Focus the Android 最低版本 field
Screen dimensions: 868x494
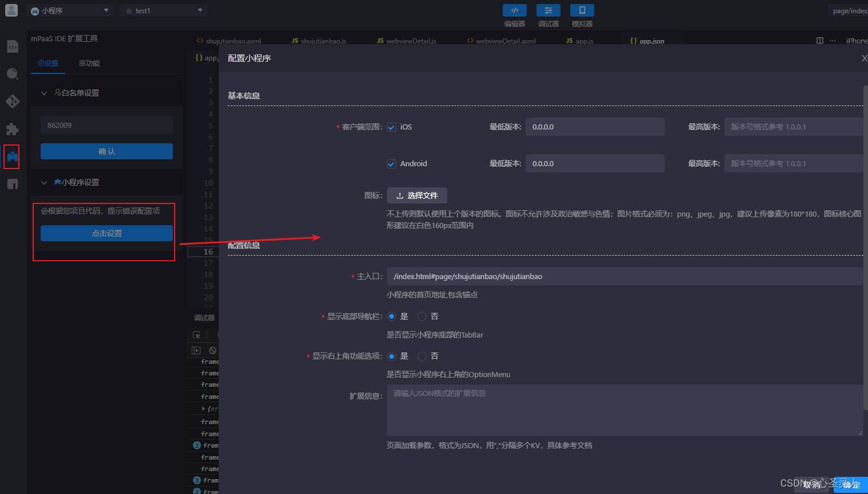click(595, 163)
